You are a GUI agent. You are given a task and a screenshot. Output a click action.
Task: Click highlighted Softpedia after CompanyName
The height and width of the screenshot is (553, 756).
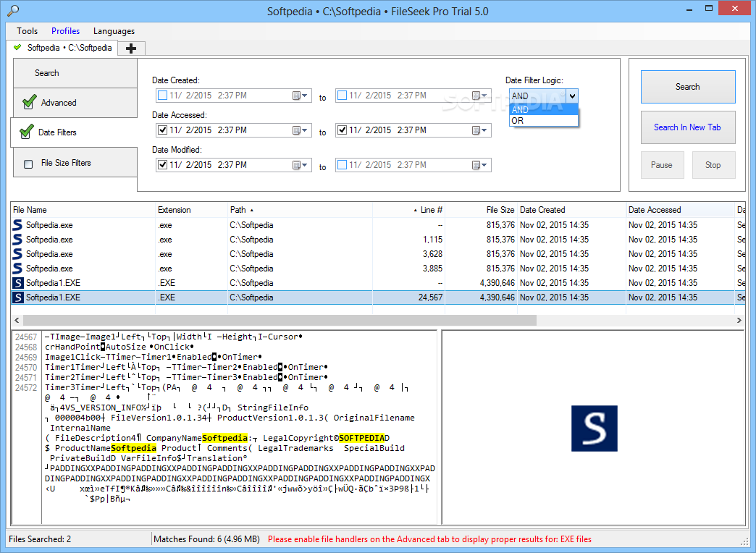[x=224, y=438]
